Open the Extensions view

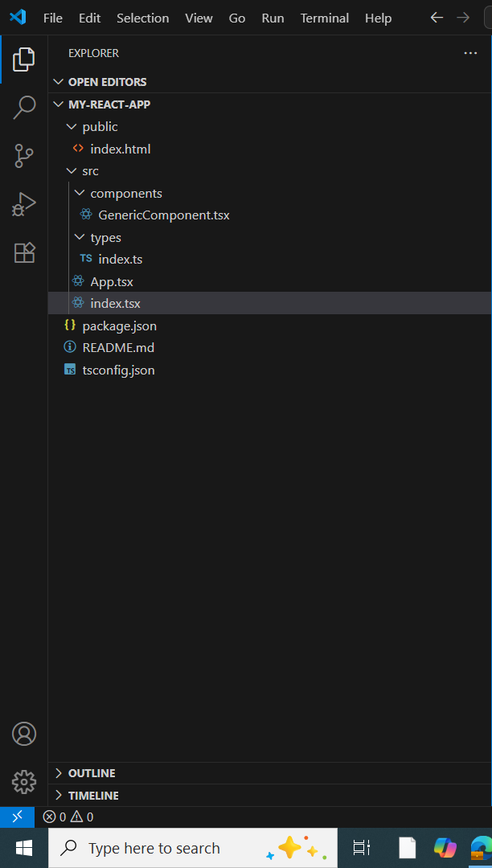[24, 253]
